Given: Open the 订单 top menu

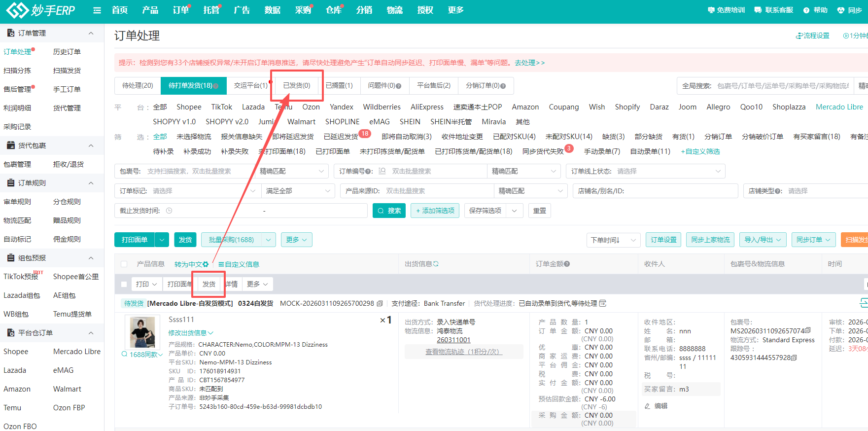Looking at the screenshot, I should click(181, 10).
